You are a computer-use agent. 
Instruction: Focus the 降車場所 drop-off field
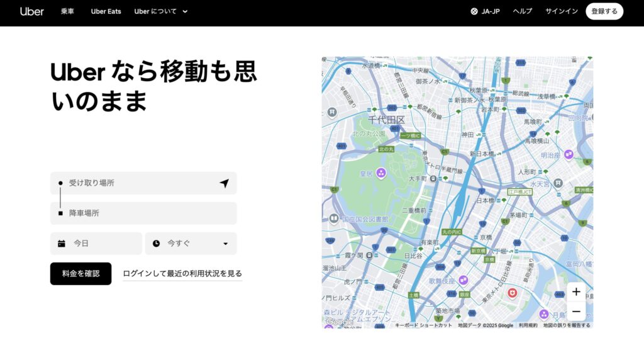point(143,213)
